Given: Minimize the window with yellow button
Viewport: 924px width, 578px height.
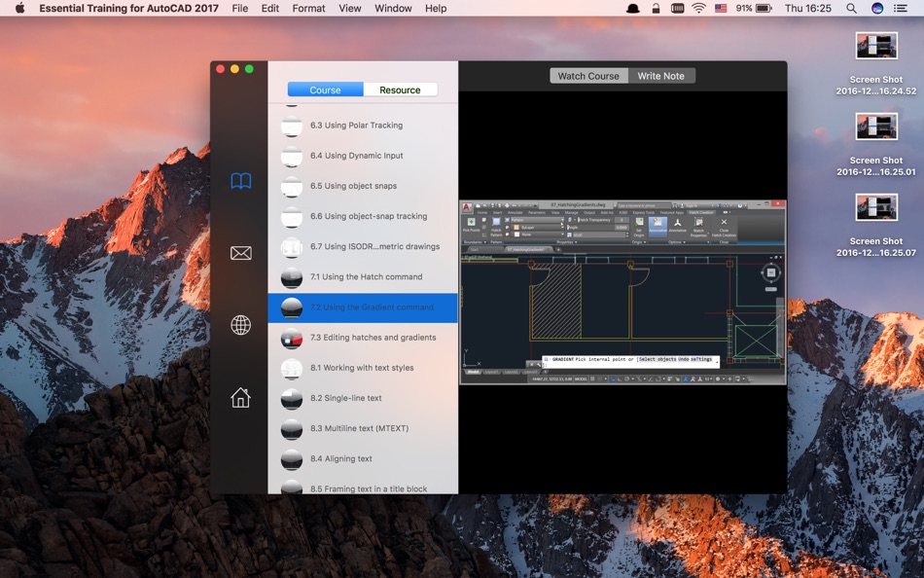Looking at the screenshot, I should pyautogui.click(x=234, y=69).
